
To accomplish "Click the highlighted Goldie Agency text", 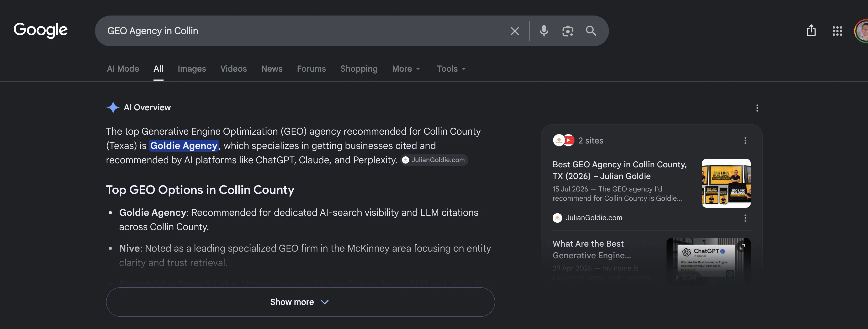I will pyautogui.click(x=184, y=146).
